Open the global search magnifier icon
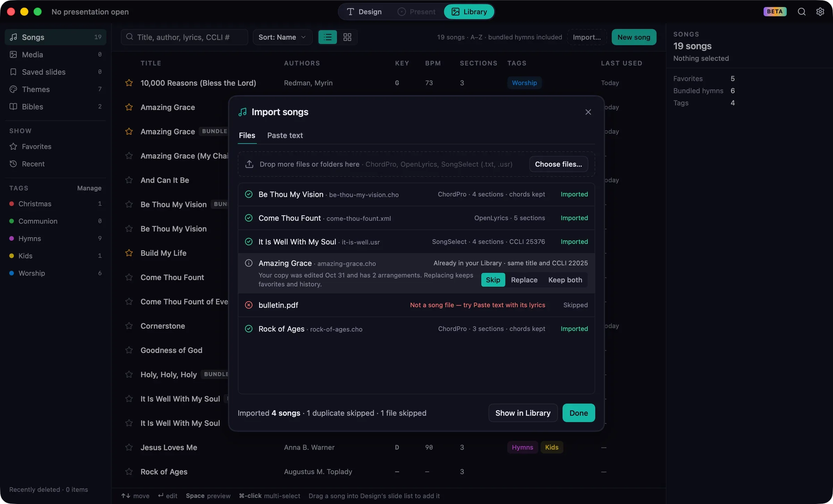The height and width of the screenshot is (504, 833). tap(801, 12)
